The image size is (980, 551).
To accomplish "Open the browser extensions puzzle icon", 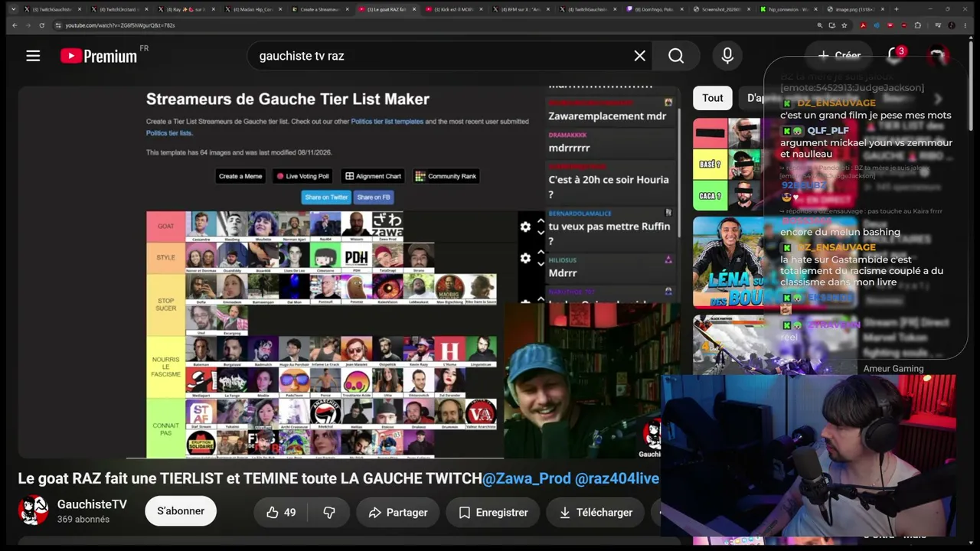I will pos(918,25).
